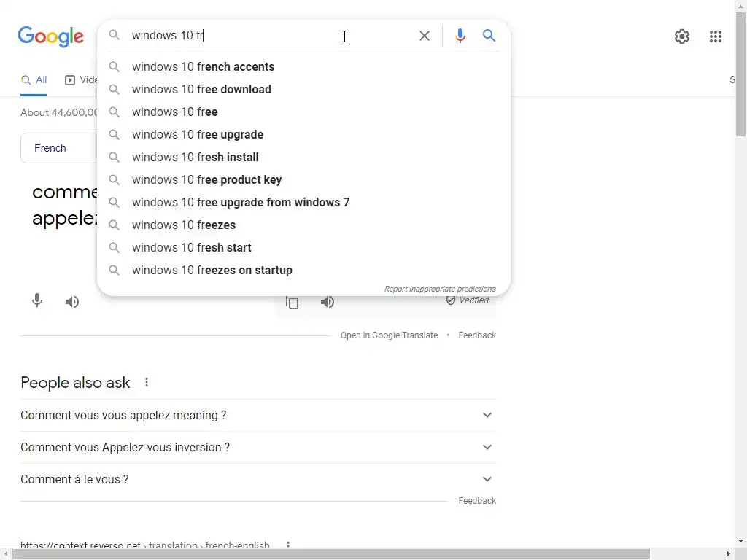
Task: Expand "Comment vous Appelez-vous inversion ?" question
Action: pos(487,448)
